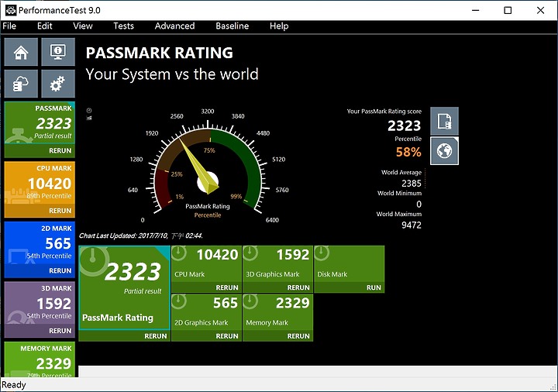558x392 pixels.
Task: Rerun the sidebar 3D MARK test
Action: pos(60,331)
